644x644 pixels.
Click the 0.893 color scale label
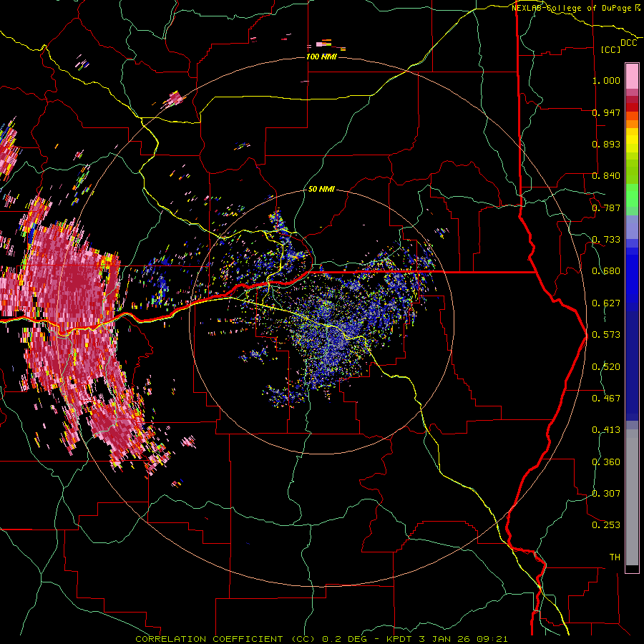pos(606,144)
